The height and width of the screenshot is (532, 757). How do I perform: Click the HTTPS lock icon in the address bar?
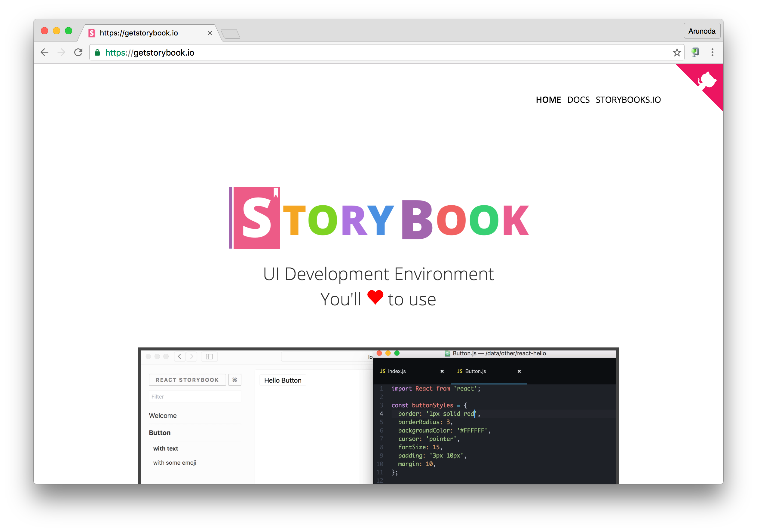pos(97,52)
